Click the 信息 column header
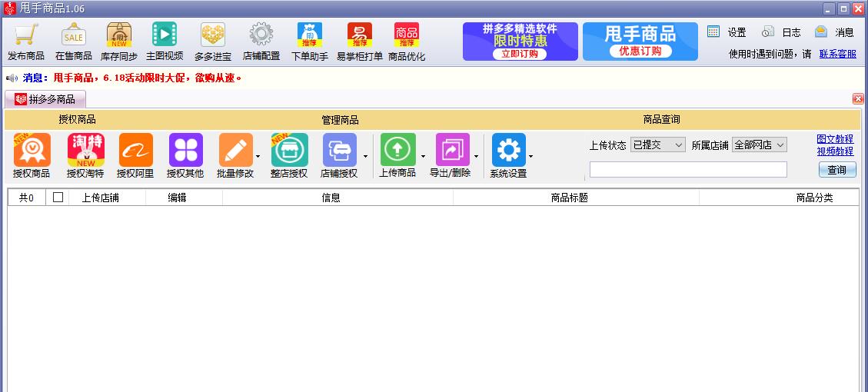This screenshot has width=868, height=392. click(331, 198)
